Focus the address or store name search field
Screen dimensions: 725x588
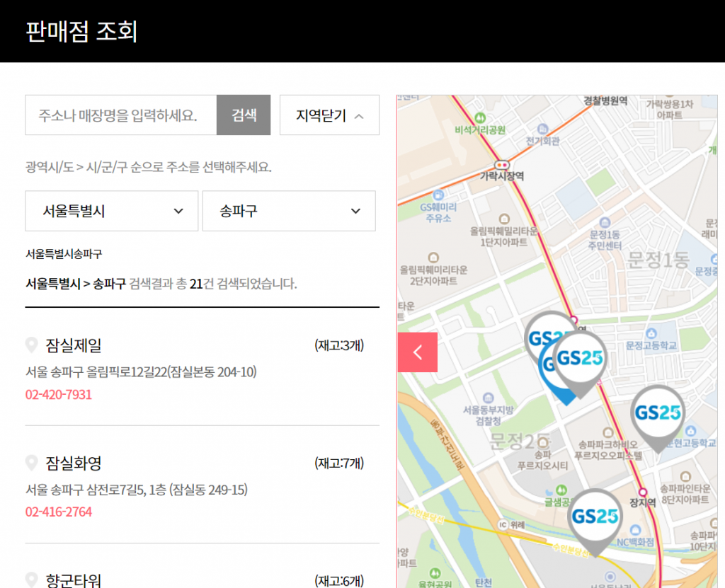point(121,115)
